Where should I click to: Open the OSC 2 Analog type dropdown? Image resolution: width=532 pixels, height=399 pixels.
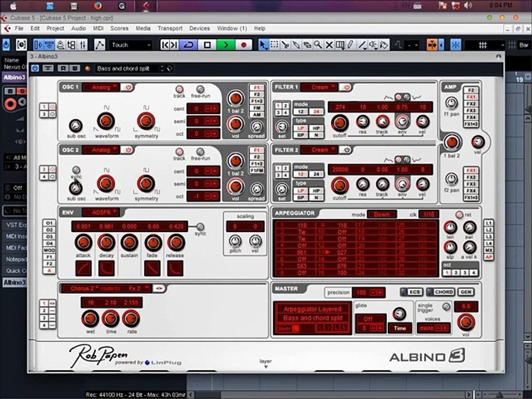coord(100,150)
